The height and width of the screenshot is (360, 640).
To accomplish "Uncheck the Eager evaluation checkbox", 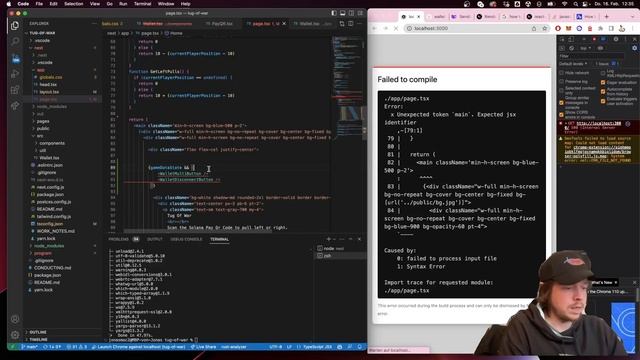I will [x=603, y=82].
